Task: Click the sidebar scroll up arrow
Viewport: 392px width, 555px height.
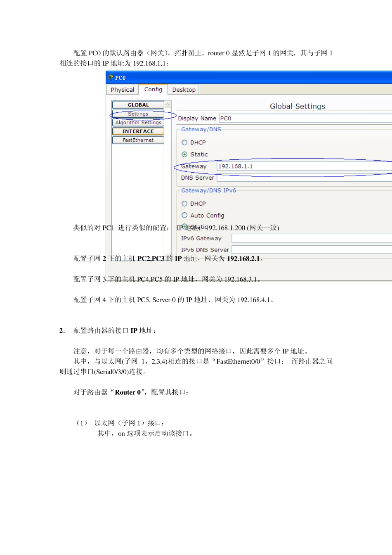Action: 168,104
